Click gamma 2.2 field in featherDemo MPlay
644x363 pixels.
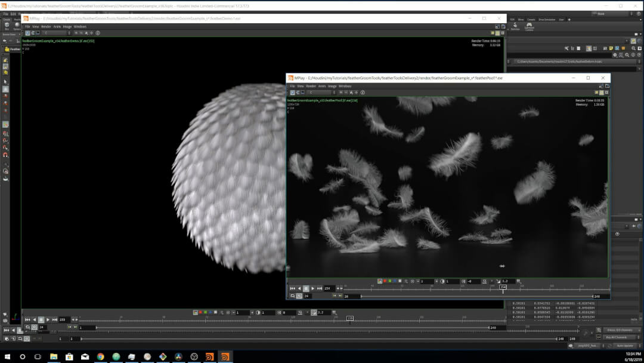coord(324,312)
